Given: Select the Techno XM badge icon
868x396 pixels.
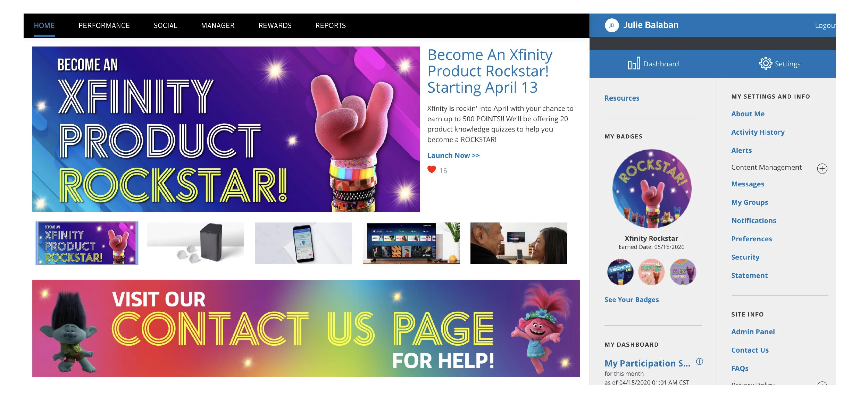Looking at the screenshot, I should click(620, 272).
